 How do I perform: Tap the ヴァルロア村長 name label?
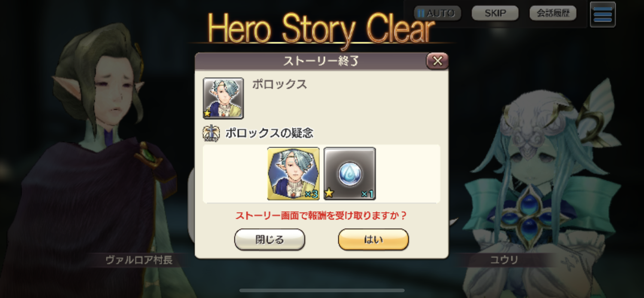[x=139, y=260]
